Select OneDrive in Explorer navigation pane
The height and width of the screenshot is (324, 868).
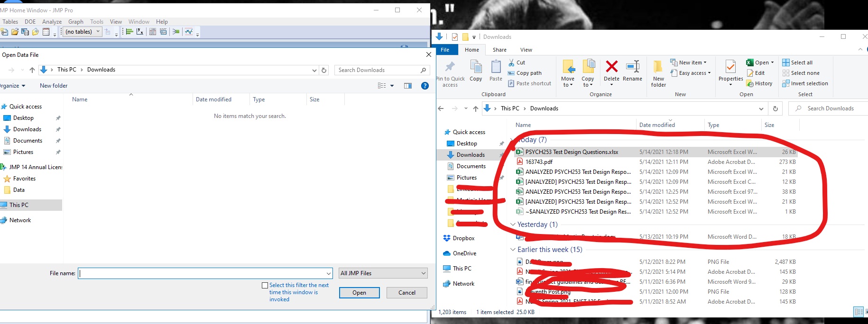point(460,253)
